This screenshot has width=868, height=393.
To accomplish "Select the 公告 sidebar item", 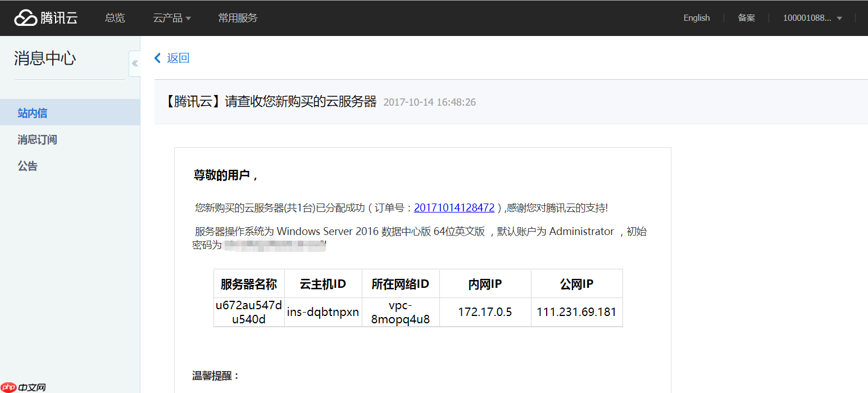I will pyautogui.click(x=28, y=166).
